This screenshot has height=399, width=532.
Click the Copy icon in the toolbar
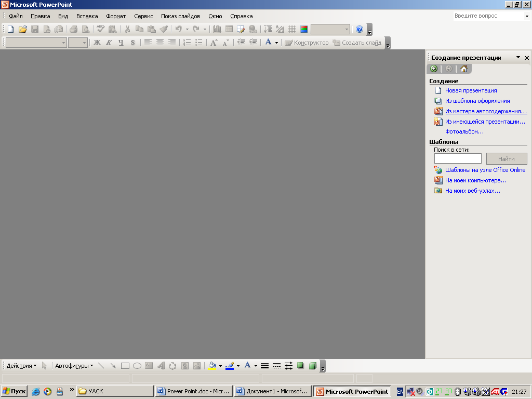[x=139, y=29]
